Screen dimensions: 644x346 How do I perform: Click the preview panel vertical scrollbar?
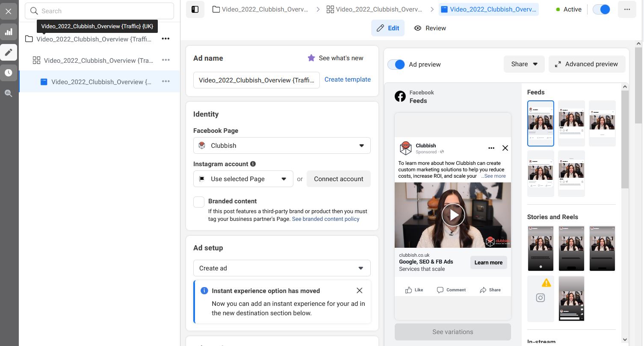point(625,139)
